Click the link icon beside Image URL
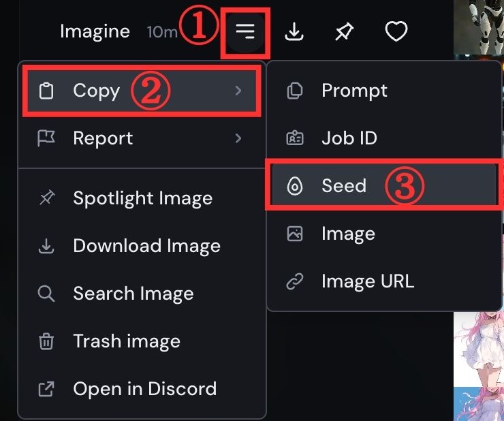The width and height of the screenshot is (504, 421). pos(295,281)
